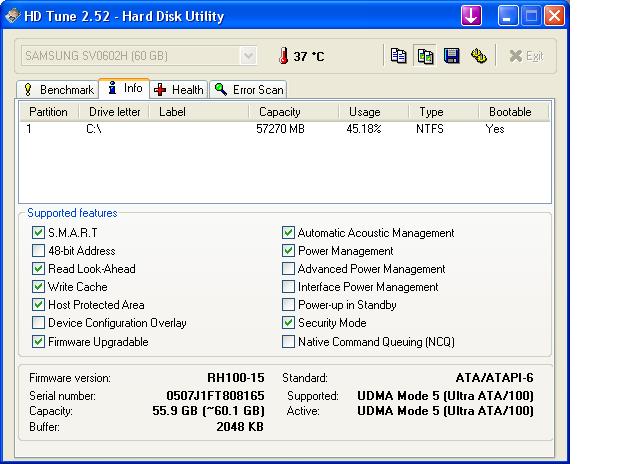Click the capacity value 55.9 GB (~60.1 GB)
This screenshot has width=617, height=464.
coord(208,411)
